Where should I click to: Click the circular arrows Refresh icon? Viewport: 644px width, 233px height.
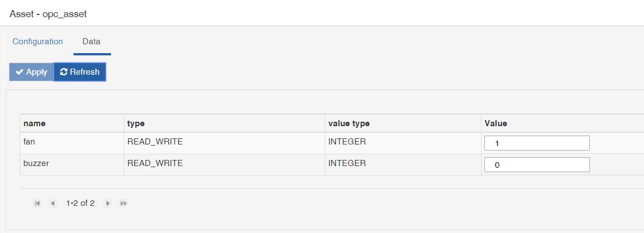click(64, 72)
